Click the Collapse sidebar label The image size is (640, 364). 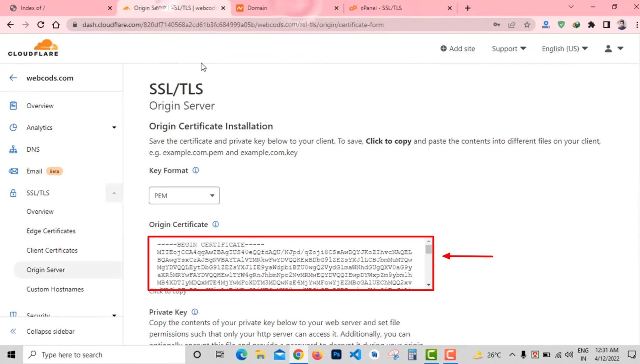click(51, 331)
